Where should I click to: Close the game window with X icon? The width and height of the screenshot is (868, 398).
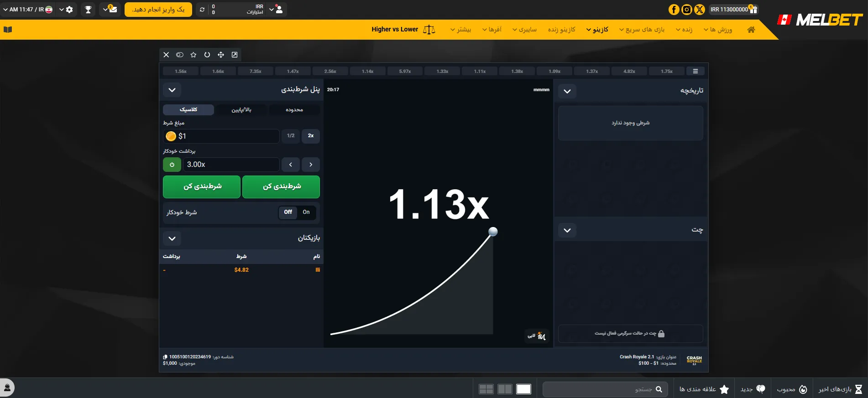tap(166, 55)
